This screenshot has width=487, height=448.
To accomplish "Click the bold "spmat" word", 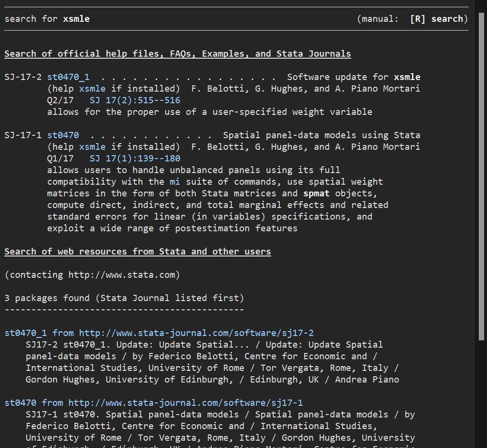I will [316, 193].
